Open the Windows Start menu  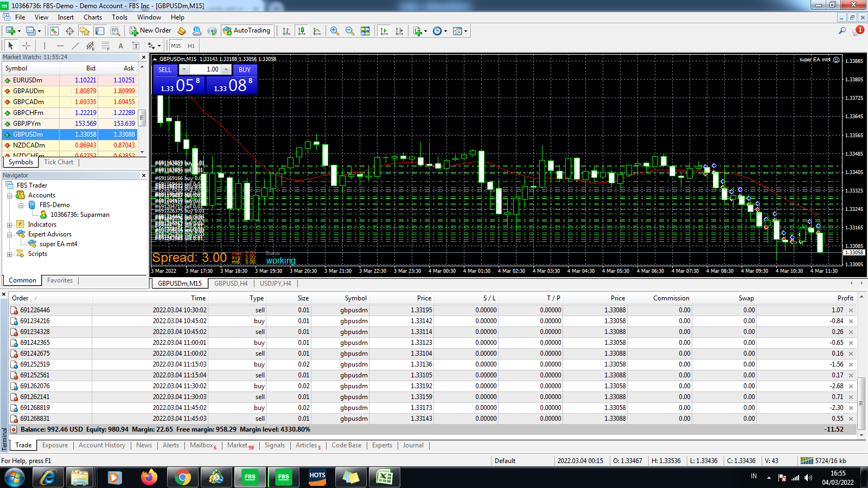pyautogui.click(x=15, y=477)
